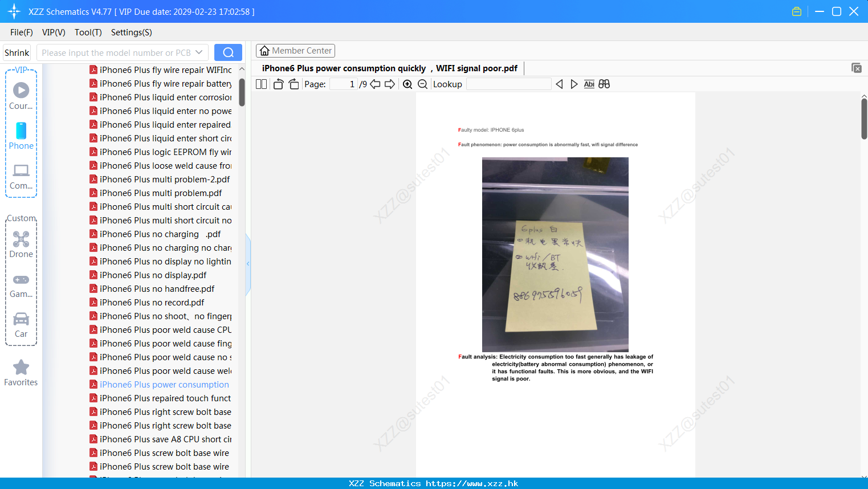Click the sticky note photo in PDF
Viewport: 868px width, 489px height.
pos(555,254)
